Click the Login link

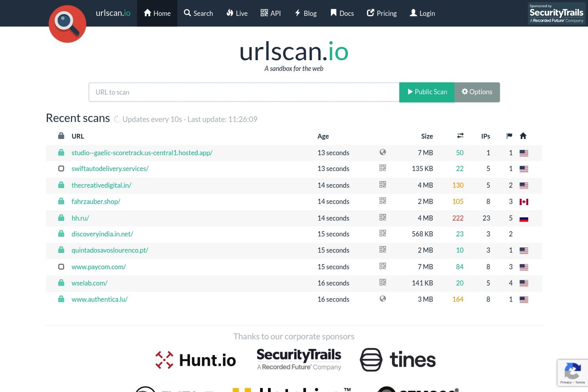[422, 13]
